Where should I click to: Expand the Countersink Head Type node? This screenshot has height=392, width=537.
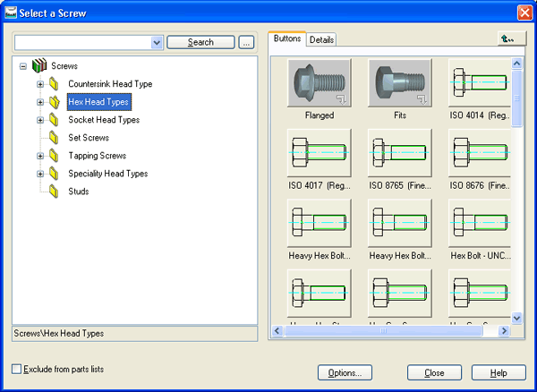[39, 84]
